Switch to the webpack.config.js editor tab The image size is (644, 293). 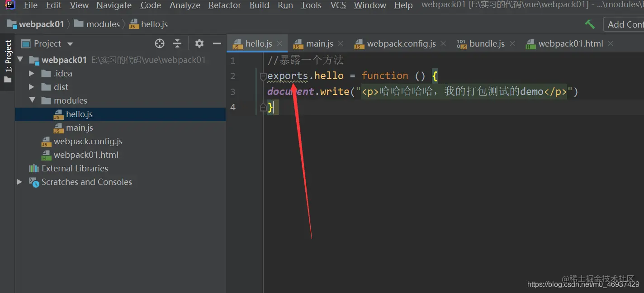(x=401, y=43)
